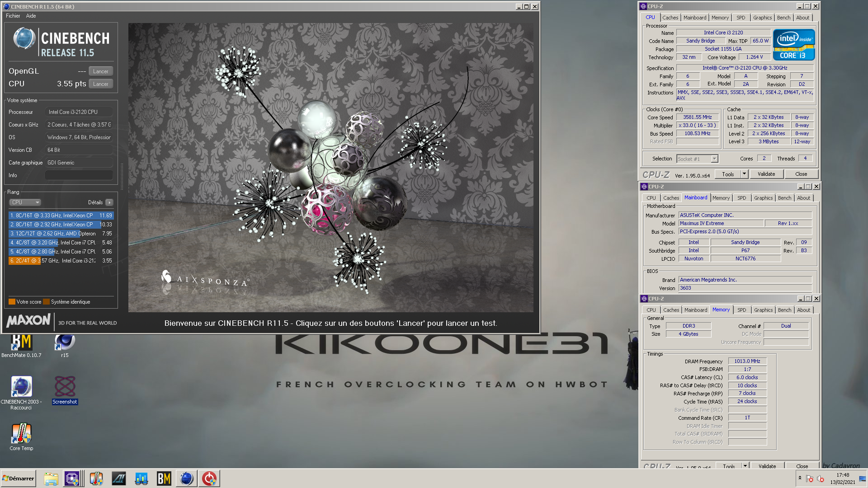Click the Cinebench logo sphere icon
Image resolution: width=868 pixels, height=488 pixels.
click(x=24, y=38)
